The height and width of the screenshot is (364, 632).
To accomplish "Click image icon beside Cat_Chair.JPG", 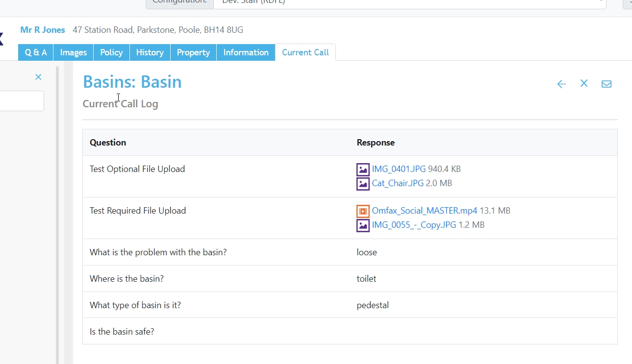I will point(363,184).
